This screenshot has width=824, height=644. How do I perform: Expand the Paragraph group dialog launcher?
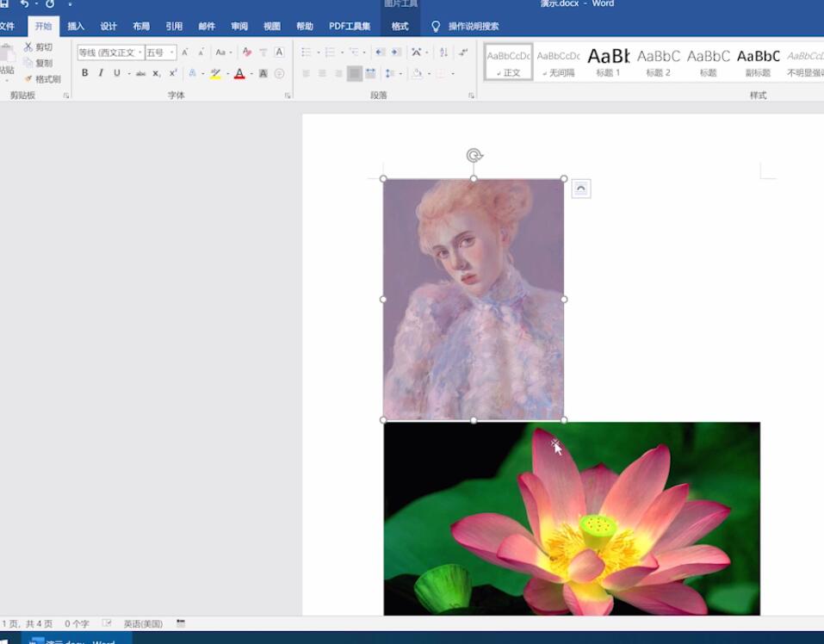tap(471, 96)
